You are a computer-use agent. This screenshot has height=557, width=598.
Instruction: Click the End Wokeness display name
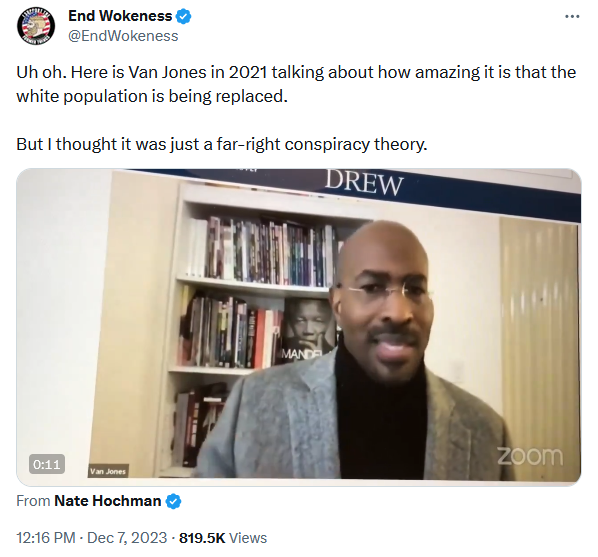[x=120, y=16]
